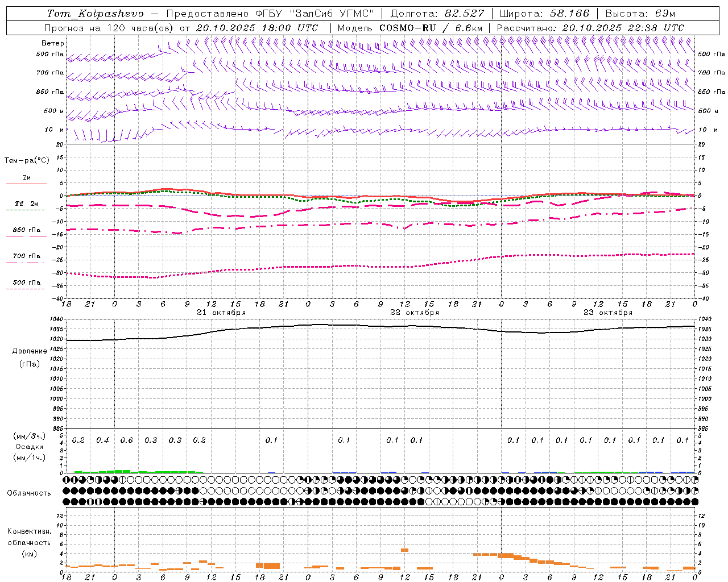
Task: Click the dash-dot line sample under '850 гПа' legend
Action: (x=26, y=236)
